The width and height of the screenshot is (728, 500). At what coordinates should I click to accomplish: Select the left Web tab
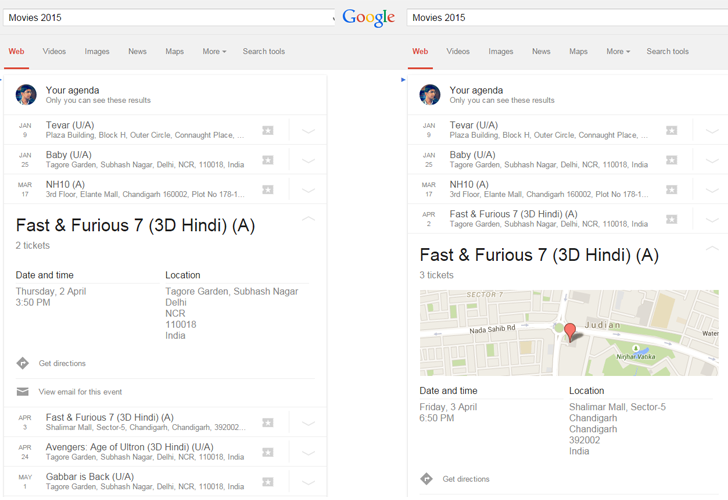[x=16, y=52]
